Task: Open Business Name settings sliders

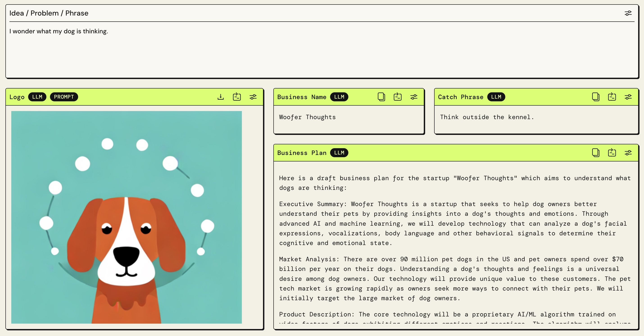Action: [414, 97]
